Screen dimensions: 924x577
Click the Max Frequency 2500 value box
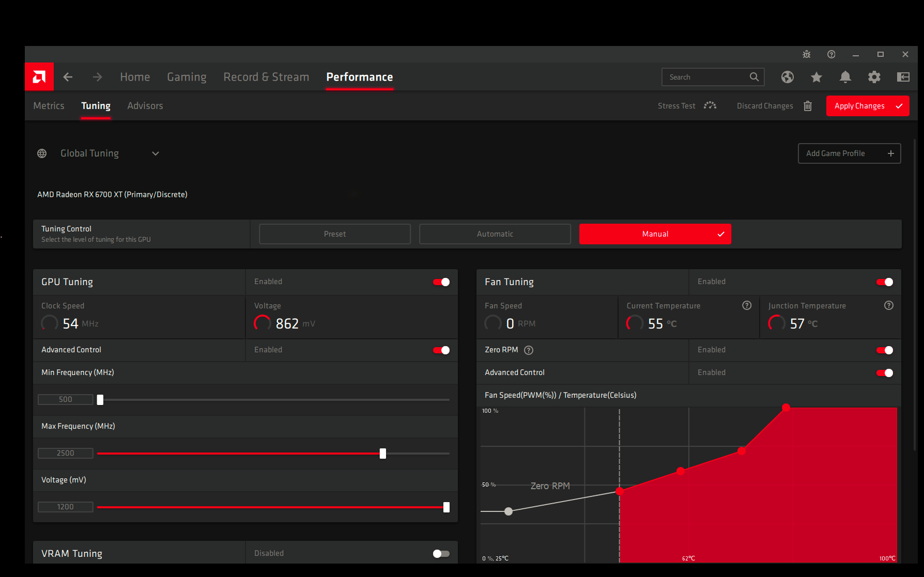pos(66,453)
